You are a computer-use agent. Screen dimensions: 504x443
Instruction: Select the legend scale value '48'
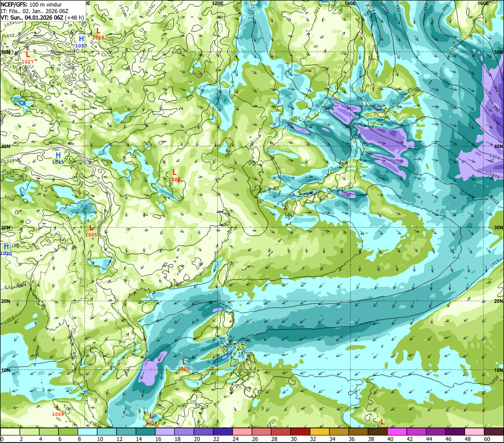tap(468, 439)
